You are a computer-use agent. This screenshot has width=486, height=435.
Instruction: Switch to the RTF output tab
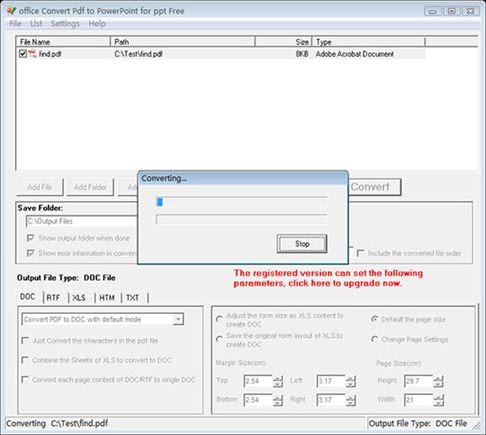pos(53,298)
